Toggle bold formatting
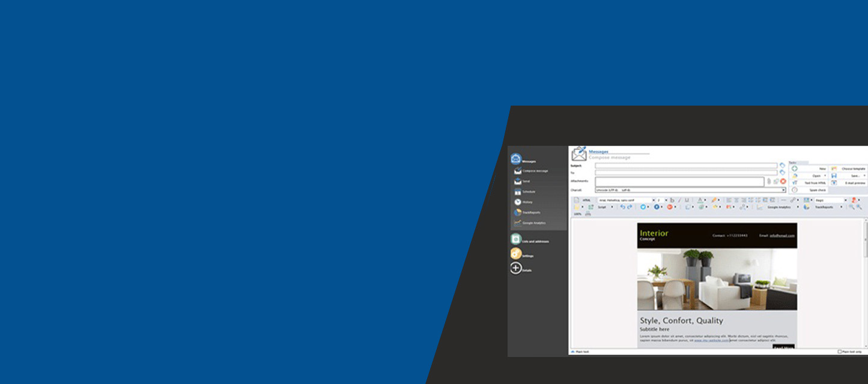868x384 pixels. (x=672, y=200)
